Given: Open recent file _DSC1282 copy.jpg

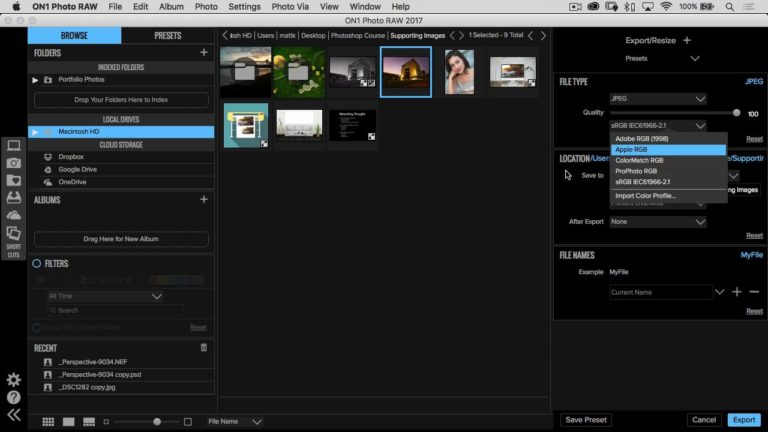Looking at the screenshot, I should click(87, 387).
